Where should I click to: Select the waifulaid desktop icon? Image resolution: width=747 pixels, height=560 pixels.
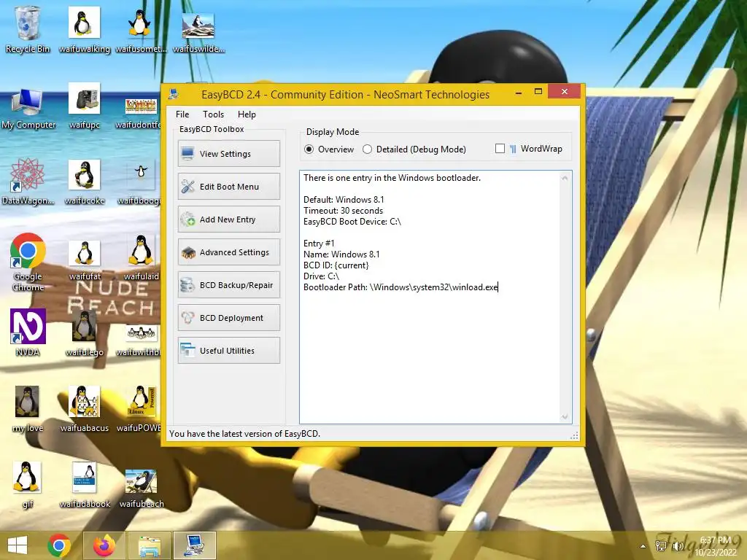(x=141, y=257)
